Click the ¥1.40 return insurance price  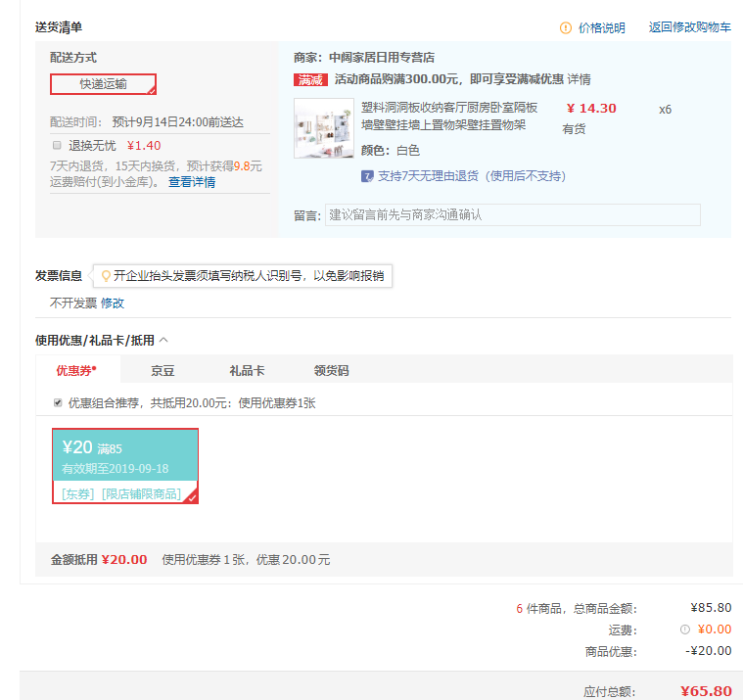[x=144, y=146]
